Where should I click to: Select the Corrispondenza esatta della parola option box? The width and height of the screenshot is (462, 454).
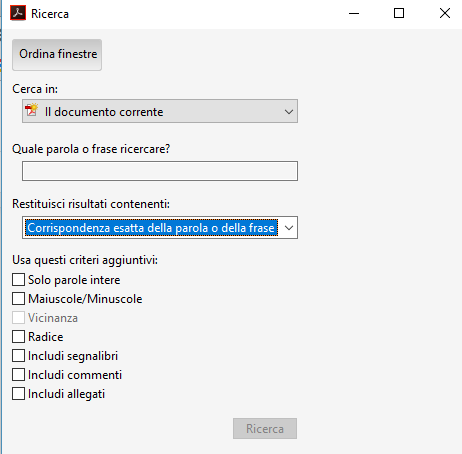point(152,228)
